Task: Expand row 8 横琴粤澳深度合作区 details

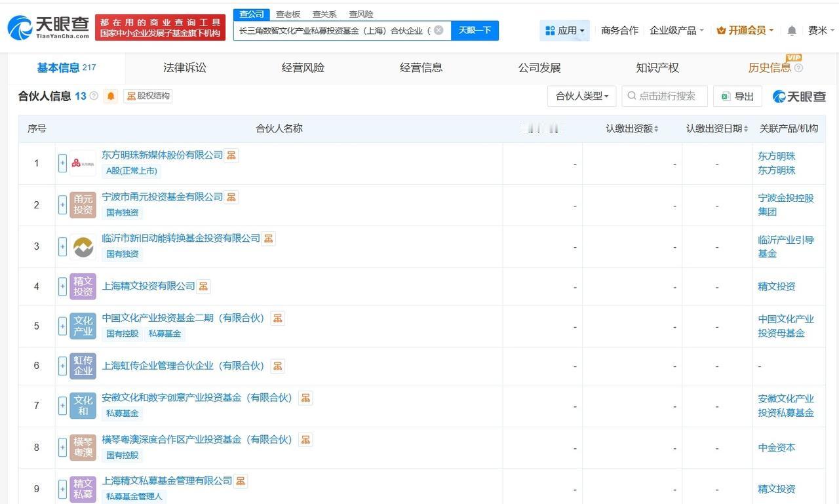Action: click(x=63, y=448)
